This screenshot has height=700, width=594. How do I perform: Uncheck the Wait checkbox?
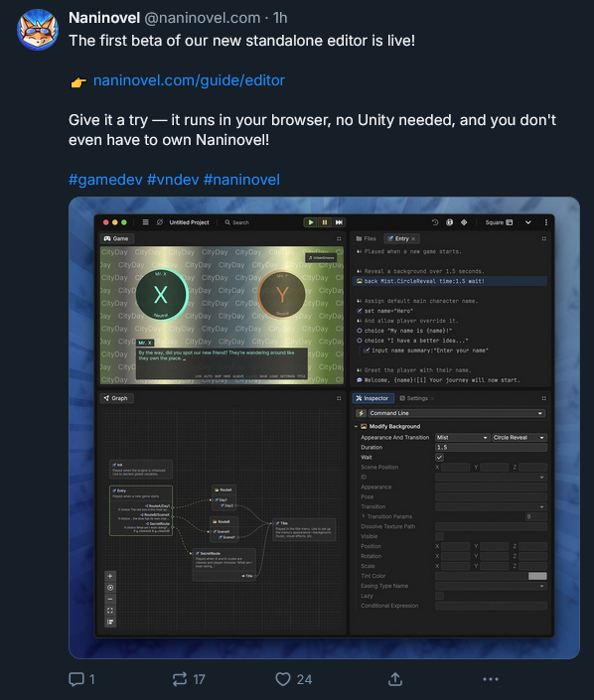tap(439, 457)
